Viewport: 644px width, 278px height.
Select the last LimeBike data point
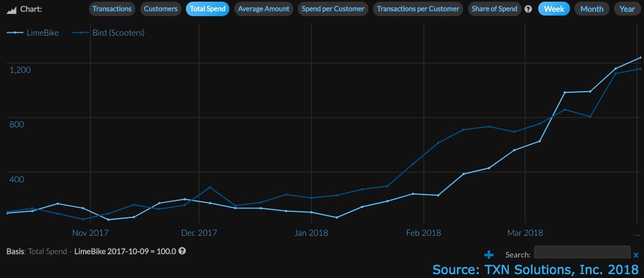click(x=641, y=57)
